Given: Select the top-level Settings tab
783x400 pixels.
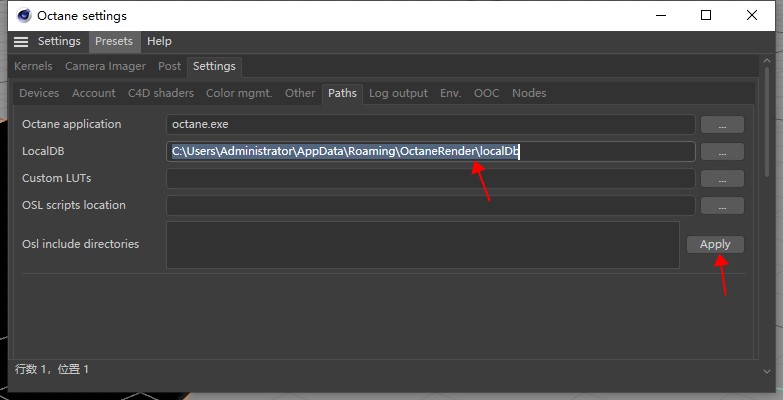Looking at the screenshot, I should [214, 66].
